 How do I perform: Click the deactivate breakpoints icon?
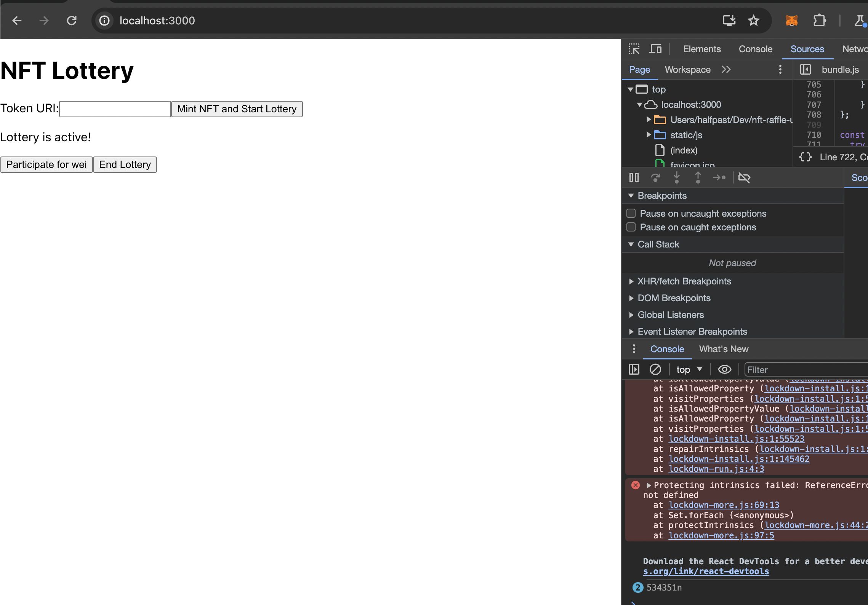pos(743,178)
